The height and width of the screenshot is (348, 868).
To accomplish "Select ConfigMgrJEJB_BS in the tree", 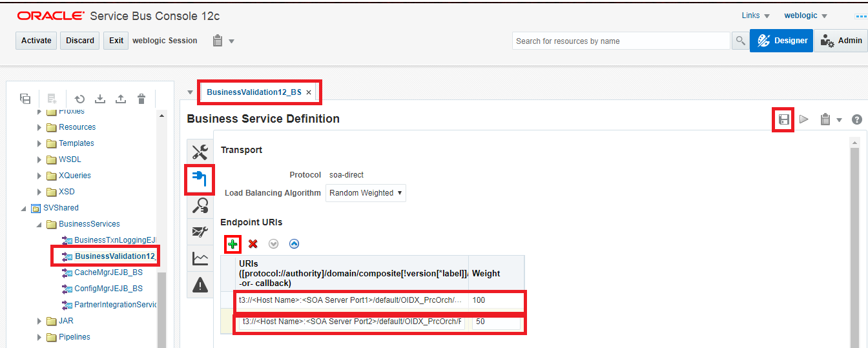I will pyautogui.click(x=108, y=289).
